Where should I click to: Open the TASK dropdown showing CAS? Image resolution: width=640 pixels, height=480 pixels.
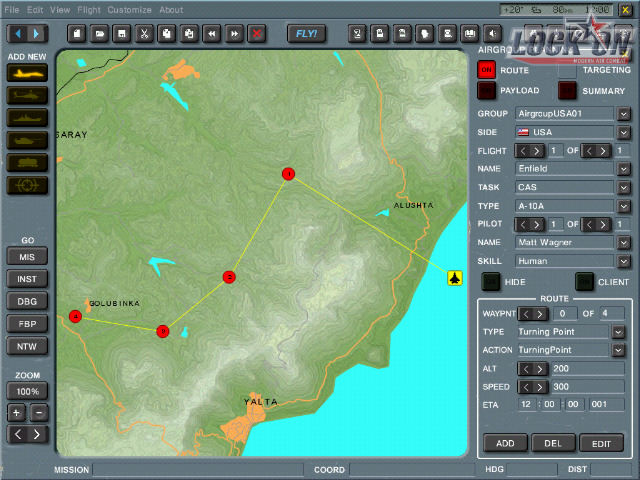[623, 187]
